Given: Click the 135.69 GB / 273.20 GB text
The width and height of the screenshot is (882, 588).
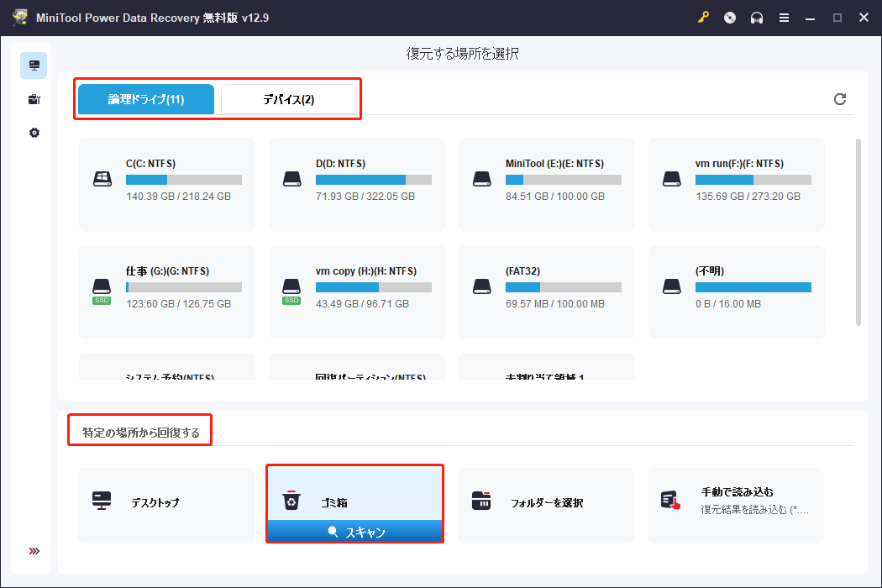Looking at the screenshot, I should [x=748, y=197].
